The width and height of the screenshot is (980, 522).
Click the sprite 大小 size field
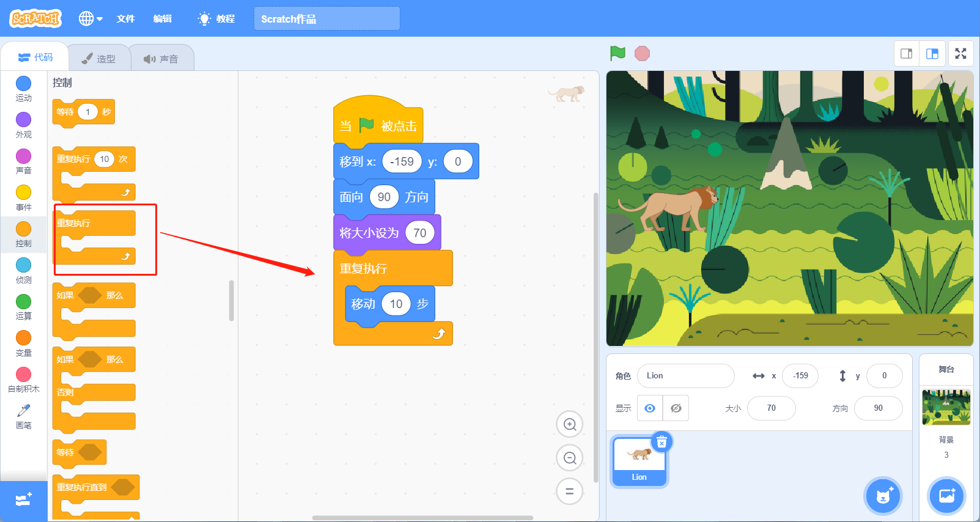(x=772, y=408)
